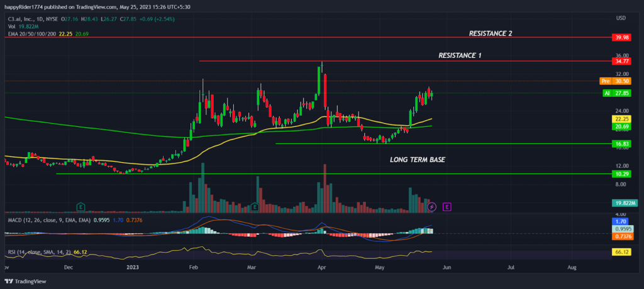This screenshot has height=289, width=644.
Task: Click the purple lightning event icon
Action: 431,207
